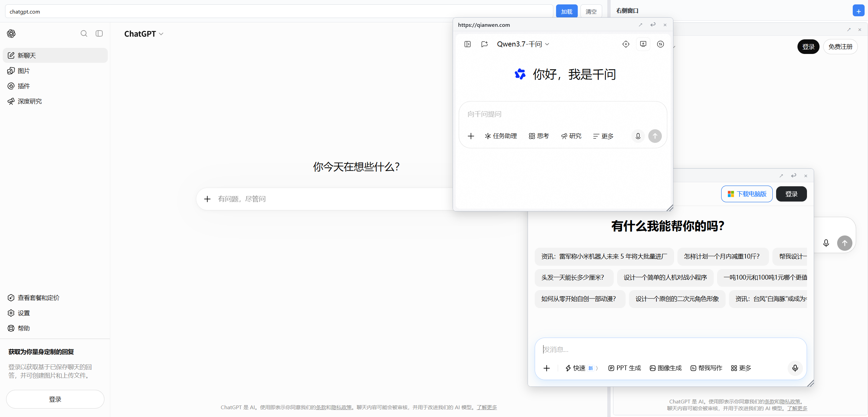The image size is (868, 417).
Task: Select PPT 生成 tool
Action: pyautogui.click(x=625, y=368)
